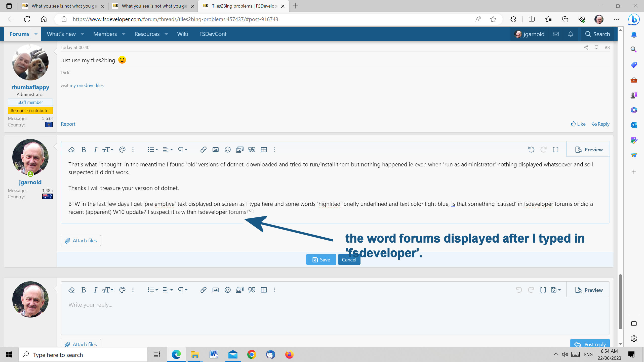Open the smilies picker in edit-post toolbar

pyautogui.click(x=227, y=150)
